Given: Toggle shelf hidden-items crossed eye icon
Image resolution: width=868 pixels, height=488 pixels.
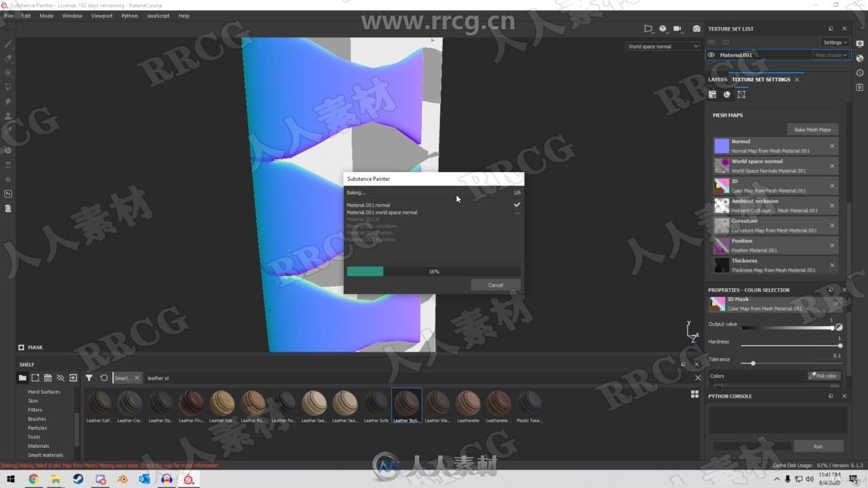Looking at the screenshot, I should [x=60, y=378].
